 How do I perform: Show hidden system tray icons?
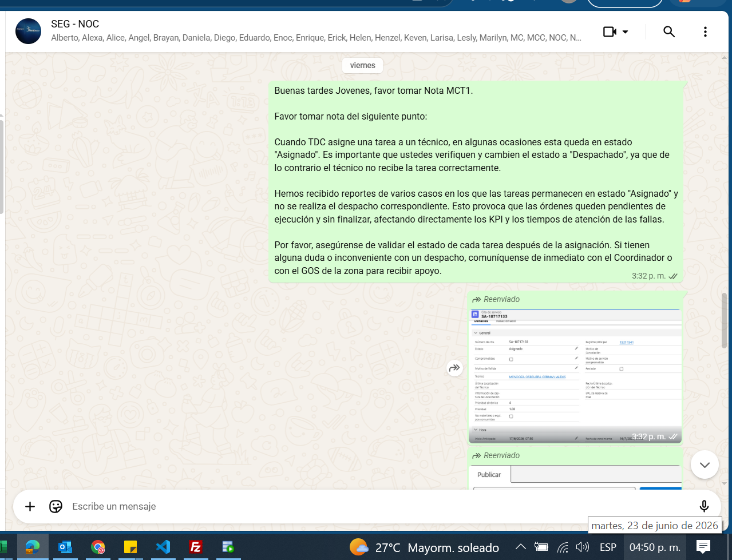point(520,547)
